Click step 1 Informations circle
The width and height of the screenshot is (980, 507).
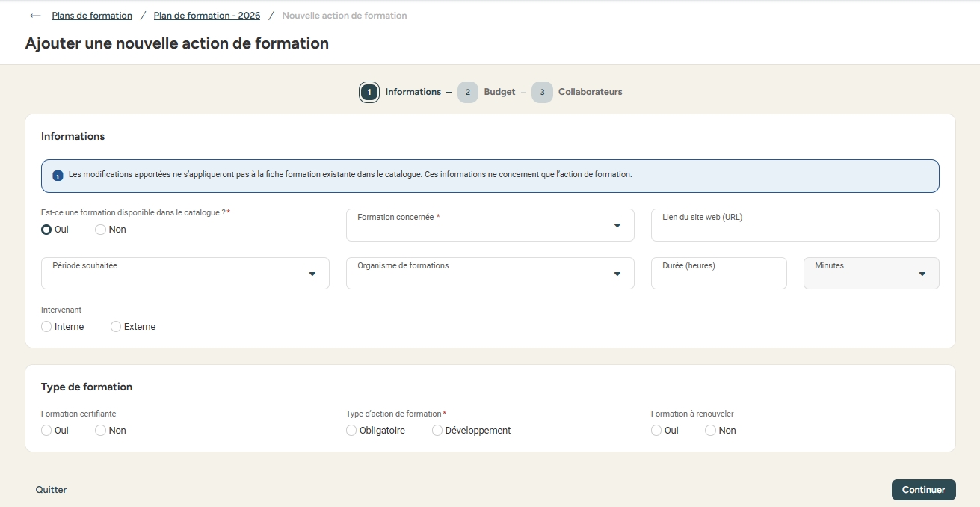(369, 93)
